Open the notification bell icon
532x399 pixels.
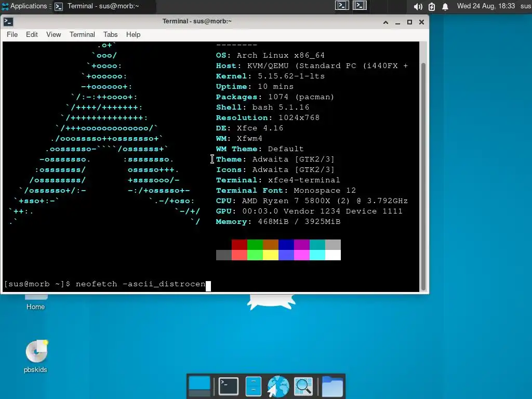(445, 6)
